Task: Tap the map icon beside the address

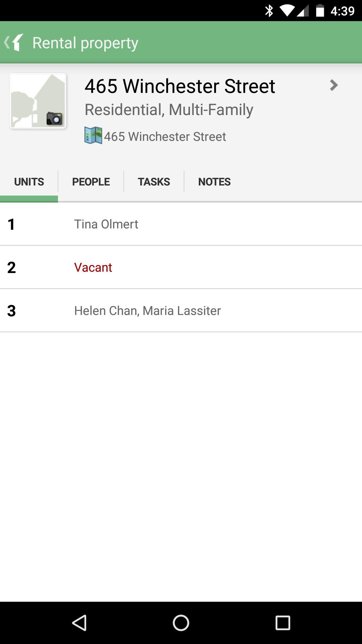Action: pos(93,135)
